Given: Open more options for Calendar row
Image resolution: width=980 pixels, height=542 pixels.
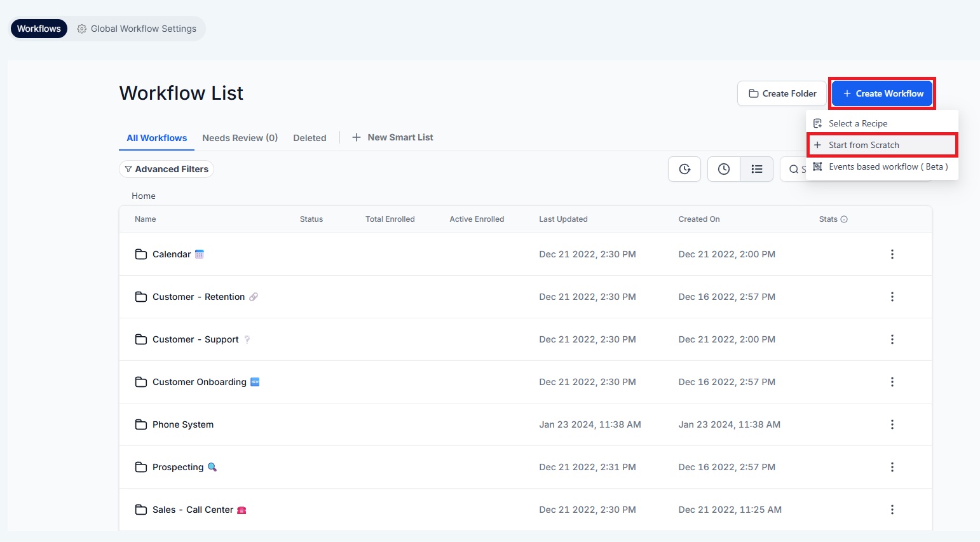Looking at the screenshot, I should click(x=892, y=254).
